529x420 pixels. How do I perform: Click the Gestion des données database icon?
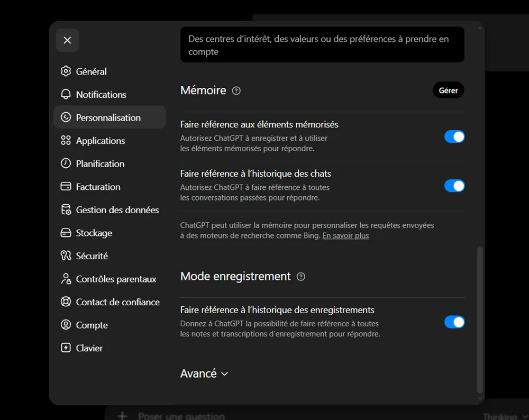66,209
